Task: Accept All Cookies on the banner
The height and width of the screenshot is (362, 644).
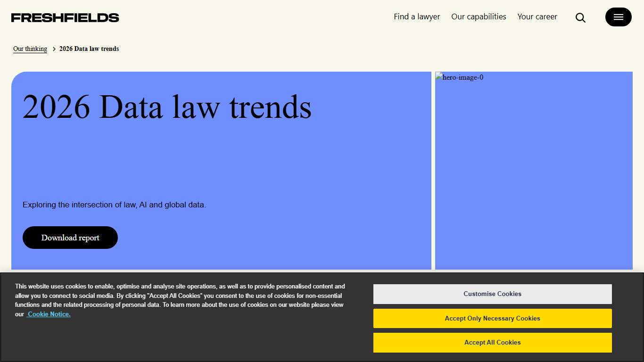Action: point(492,343)
